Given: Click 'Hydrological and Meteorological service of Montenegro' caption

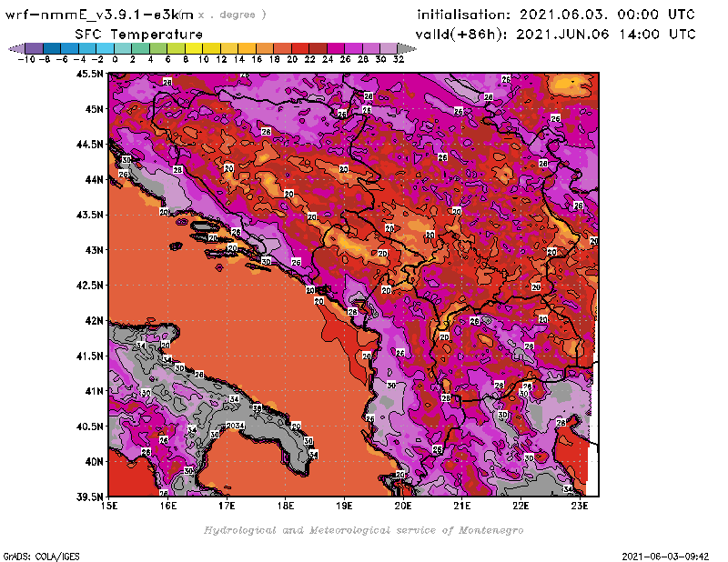Looking at the screenshot, I should tap(363, 530).
